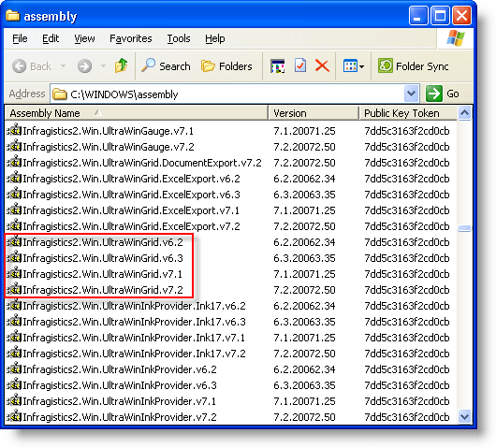This screenshot has width=496, height=448.
Task: Click public key token of UltraWinGauge.v7.2 row
Action: (x=407, y=147)
